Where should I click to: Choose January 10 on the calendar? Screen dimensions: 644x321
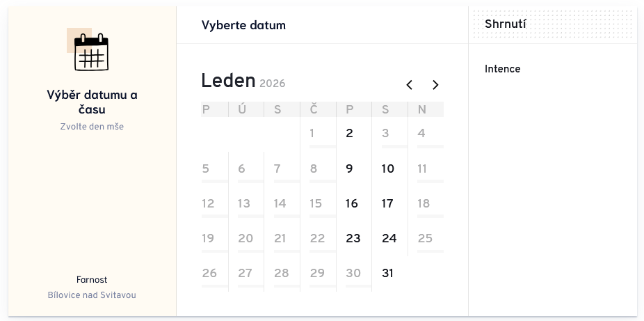tap(387, 169)
